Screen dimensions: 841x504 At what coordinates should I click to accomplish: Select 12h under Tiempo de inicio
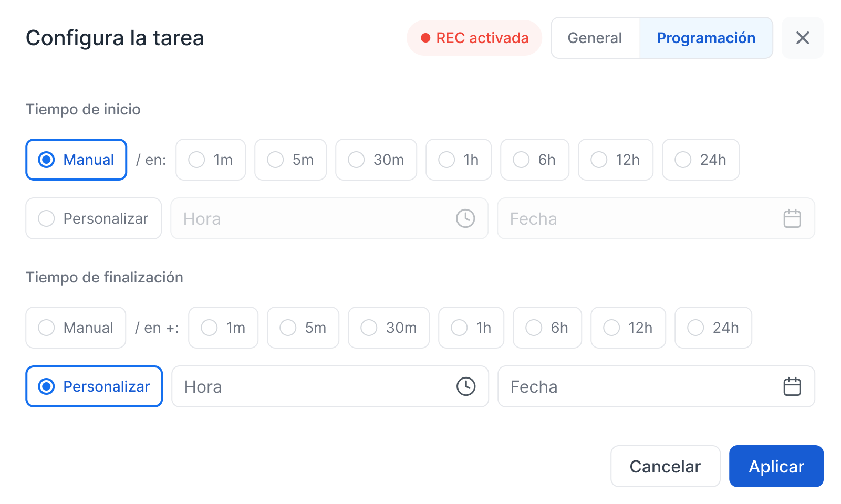click(616, 160)
